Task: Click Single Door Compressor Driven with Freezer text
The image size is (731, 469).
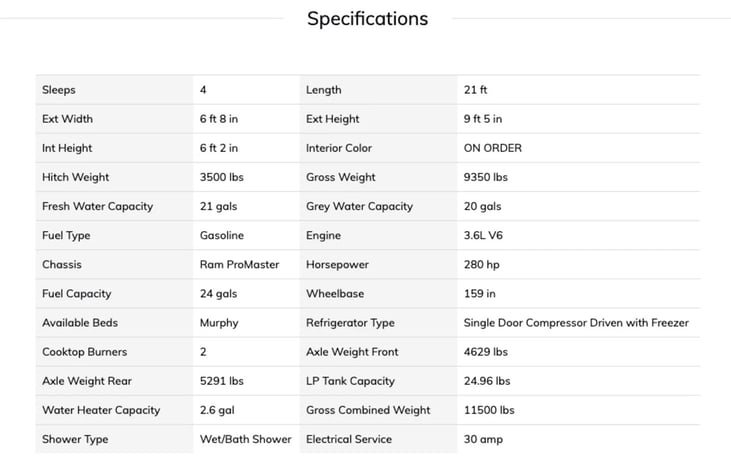Action: click(576, 323)
